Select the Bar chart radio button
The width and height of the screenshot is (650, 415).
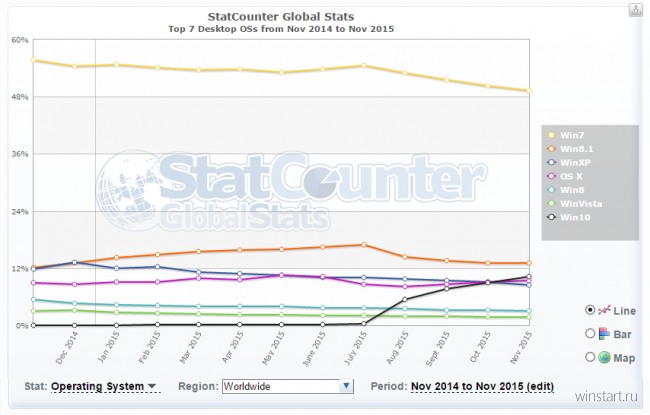click(x=590, y=333)
